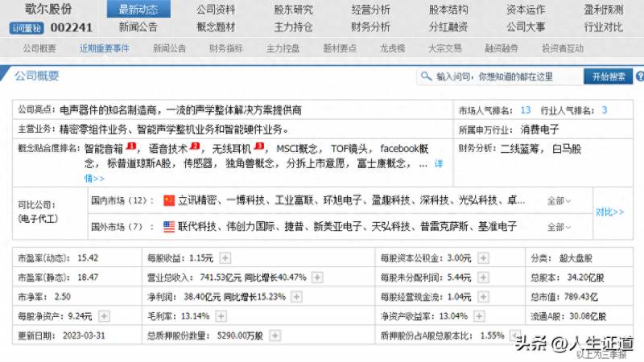Click the 问董秘 button
Viewport: 644px width, 362px height.
coord(27,28)
